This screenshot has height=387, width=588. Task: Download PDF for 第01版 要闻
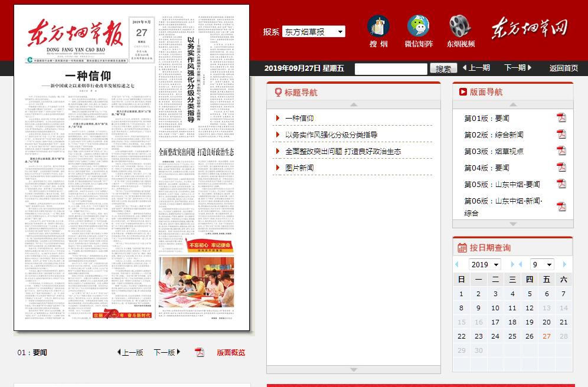point(561,118)
